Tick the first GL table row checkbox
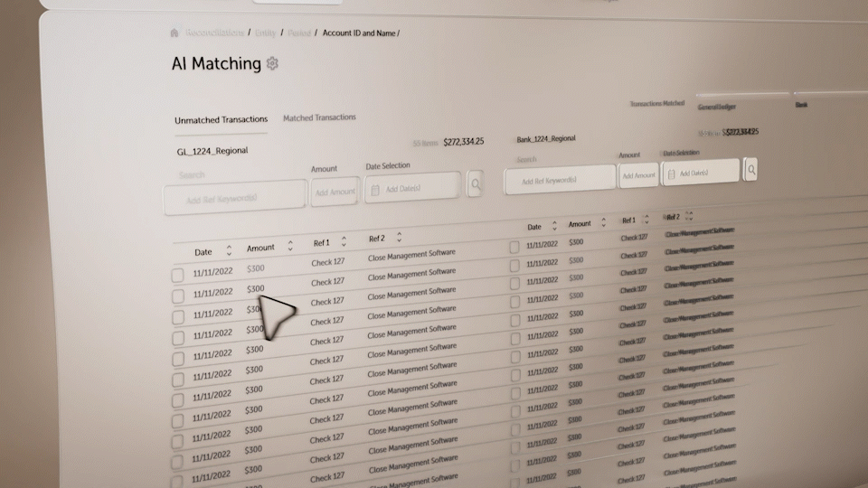Screen dimensions: 868x488 point(178,275)
